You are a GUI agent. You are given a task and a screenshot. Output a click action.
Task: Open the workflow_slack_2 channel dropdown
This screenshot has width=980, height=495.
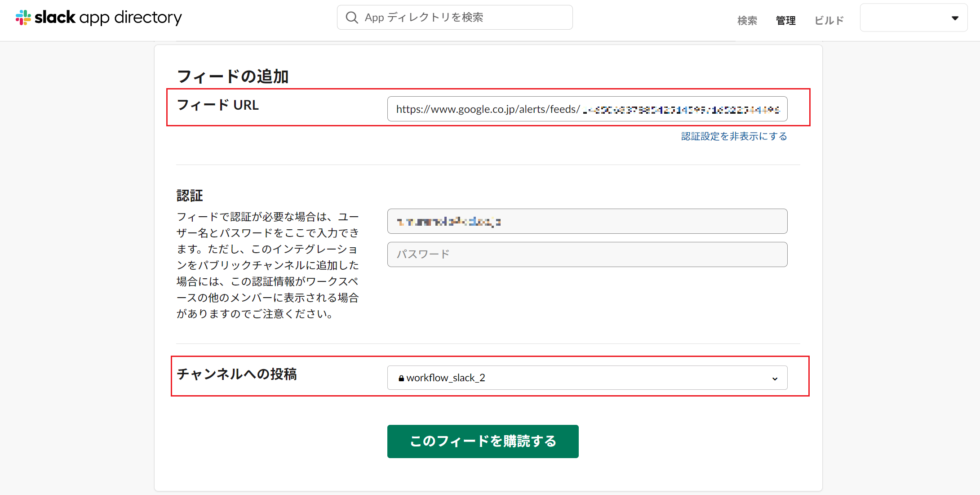[587, 378]
